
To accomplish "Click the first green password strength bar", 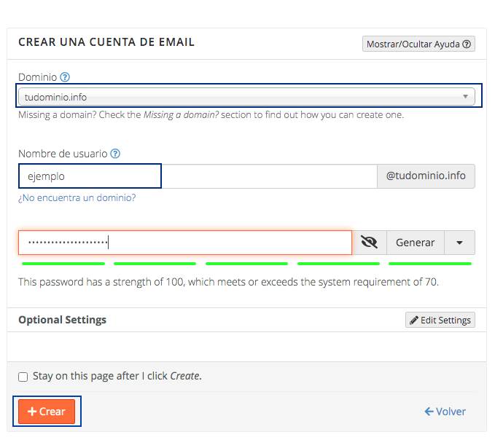I will click(63, 264).
